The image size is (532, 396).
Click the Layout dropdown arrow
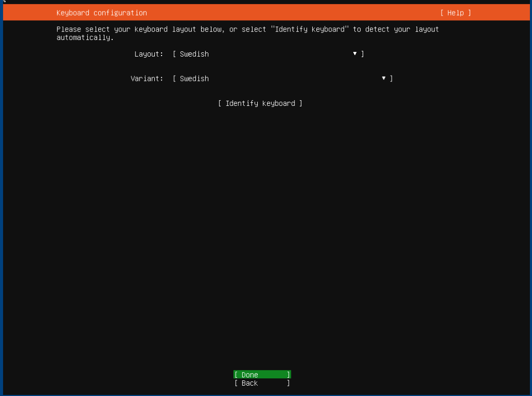point(354,53)
